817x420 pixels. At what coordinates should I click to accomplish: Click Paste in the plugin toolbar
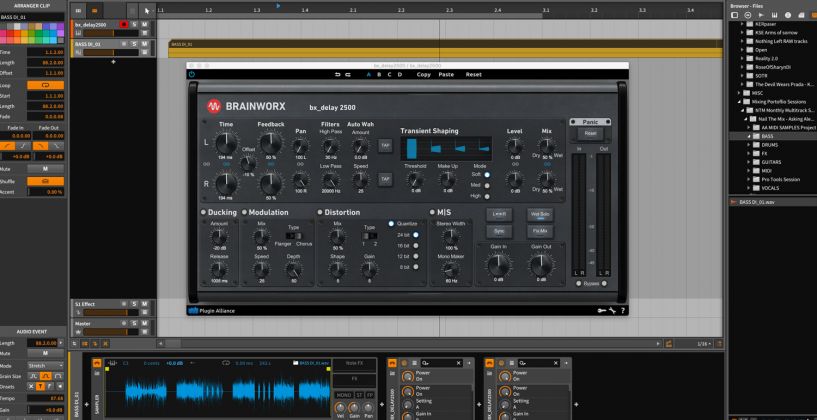coord(446,75)
